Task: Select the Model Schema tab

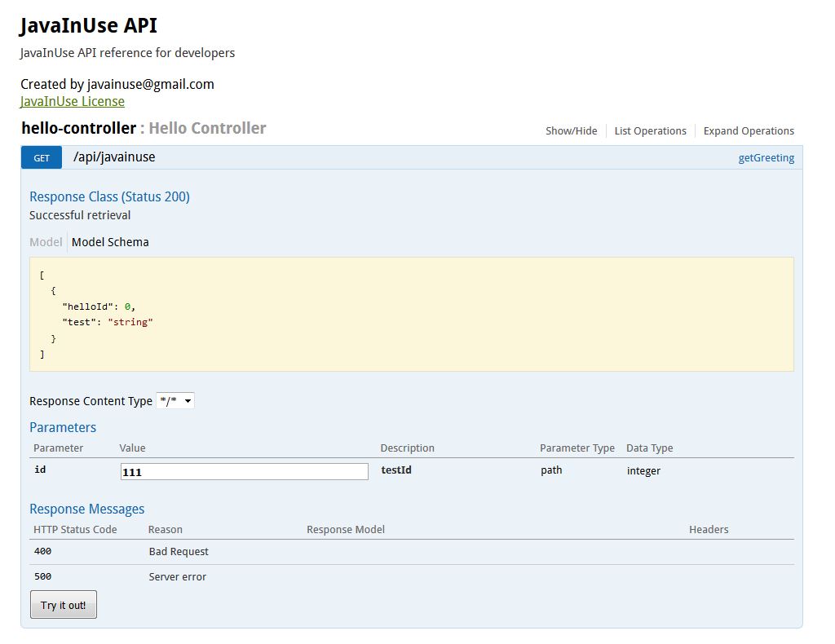Action: 110,242
